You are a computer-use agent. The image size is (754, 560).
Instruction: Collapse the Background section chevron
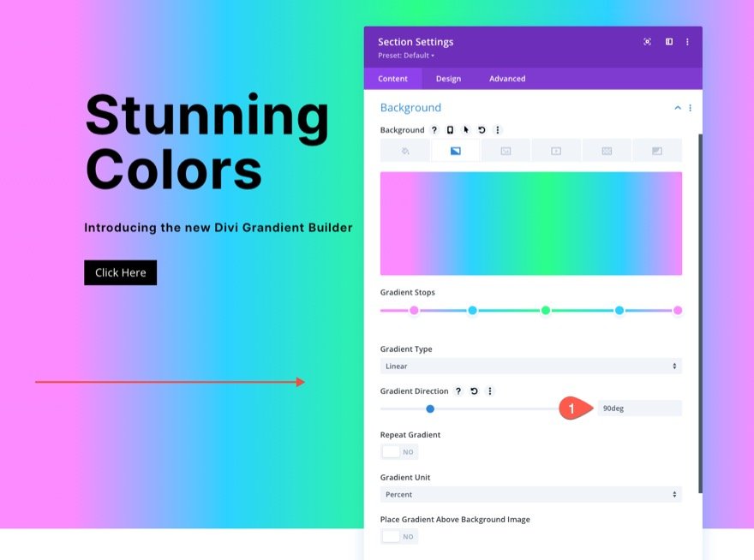click(678, 108)
